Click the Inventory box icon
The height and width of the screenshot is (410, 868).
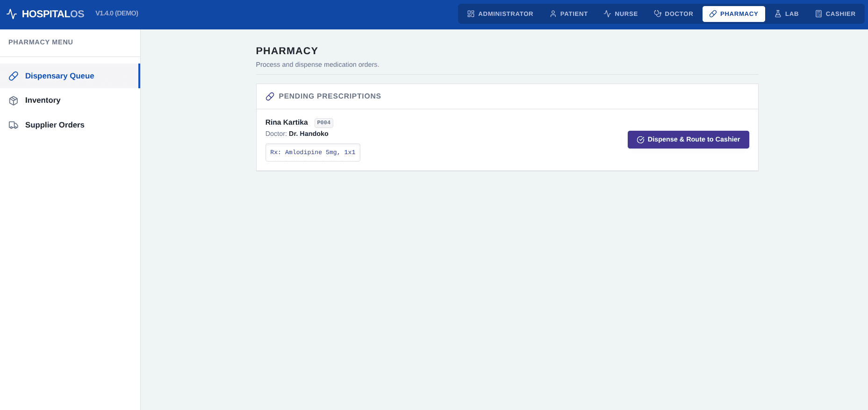[14, 100]
